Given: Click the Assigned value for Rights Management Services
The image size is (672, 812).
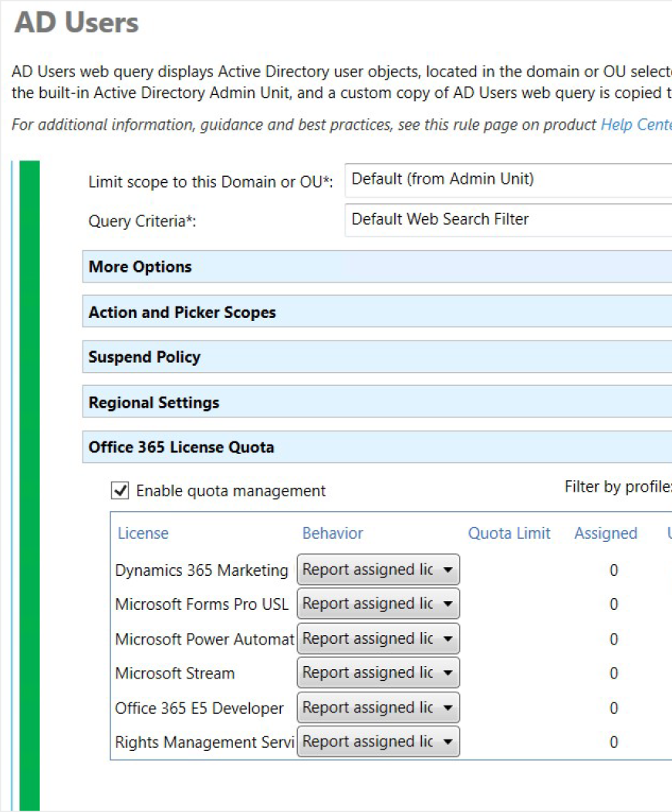Looking at the screenshot, I should click(613, 742).
